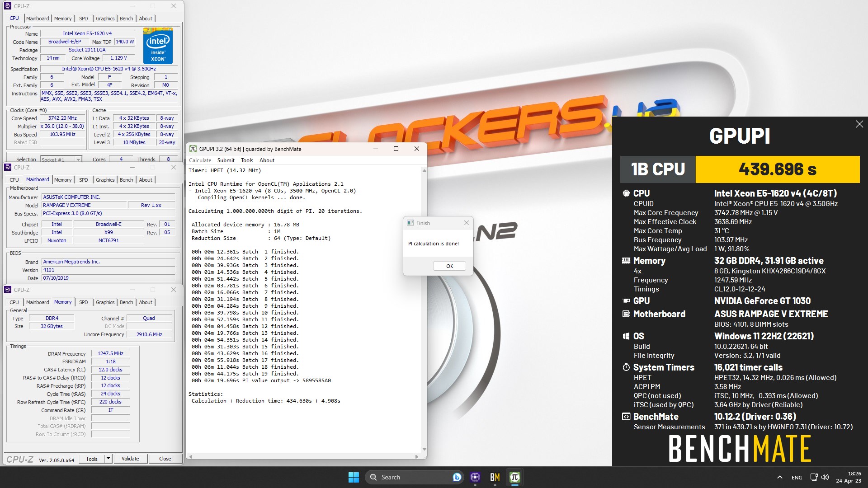The image size is (868, 488).
Task: Click the Intel Xeon E5-1620 v4 name field
Action: pyautogui.click(x=87, y=33)
